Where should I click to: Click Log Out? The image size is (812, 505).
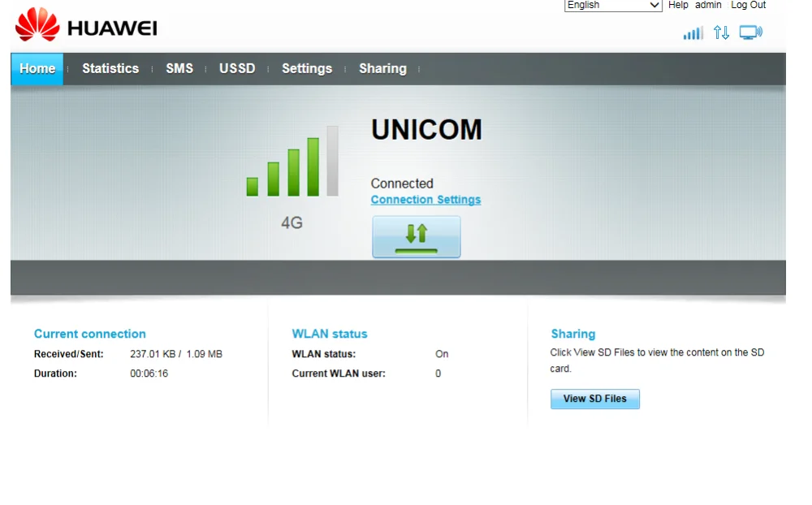click(x=749, y=5)
